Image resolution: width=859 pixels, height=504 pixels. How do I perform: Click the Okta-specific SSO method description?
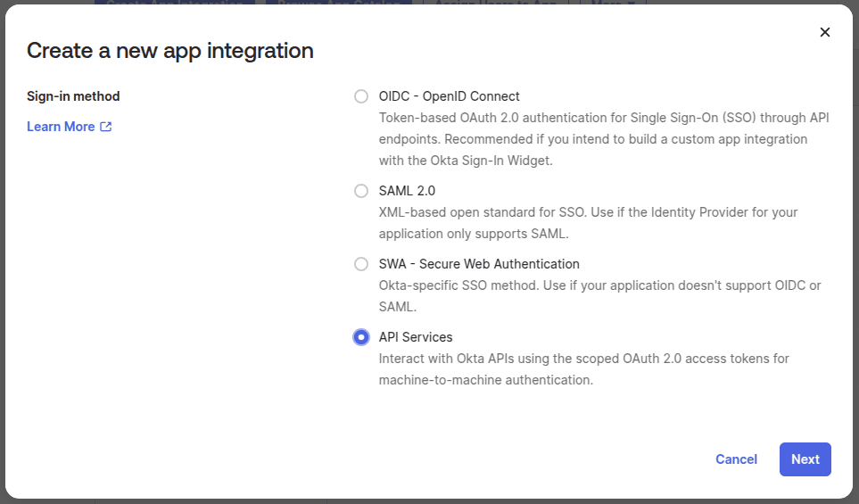(599, 296)
